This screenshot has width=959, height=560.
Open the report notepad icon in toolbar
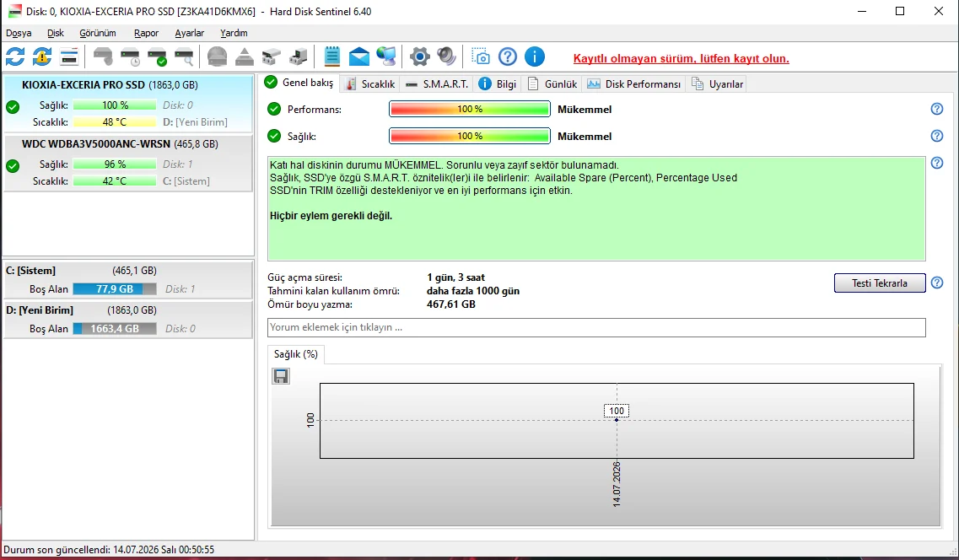pyautogui.click(x=331, y=57)
